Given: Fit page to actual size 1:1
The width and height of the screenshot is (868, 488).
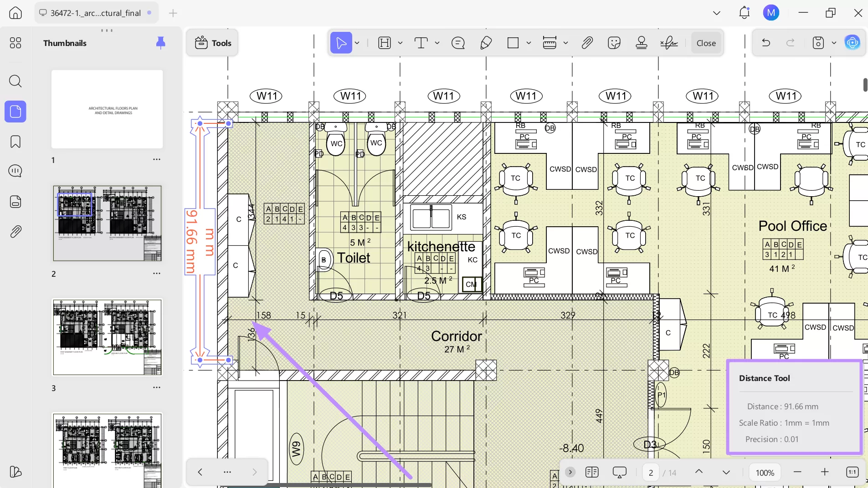Looking at the screenshot, I should point(853,472).
